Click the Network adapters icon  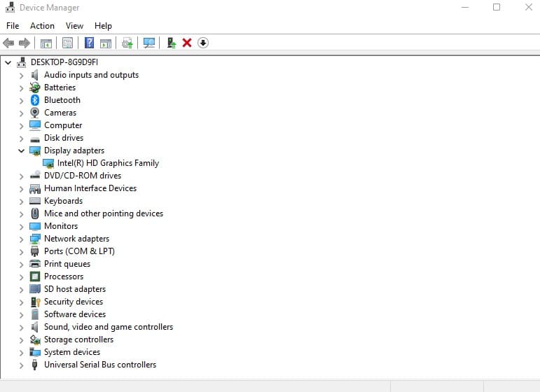pos(35,239)
